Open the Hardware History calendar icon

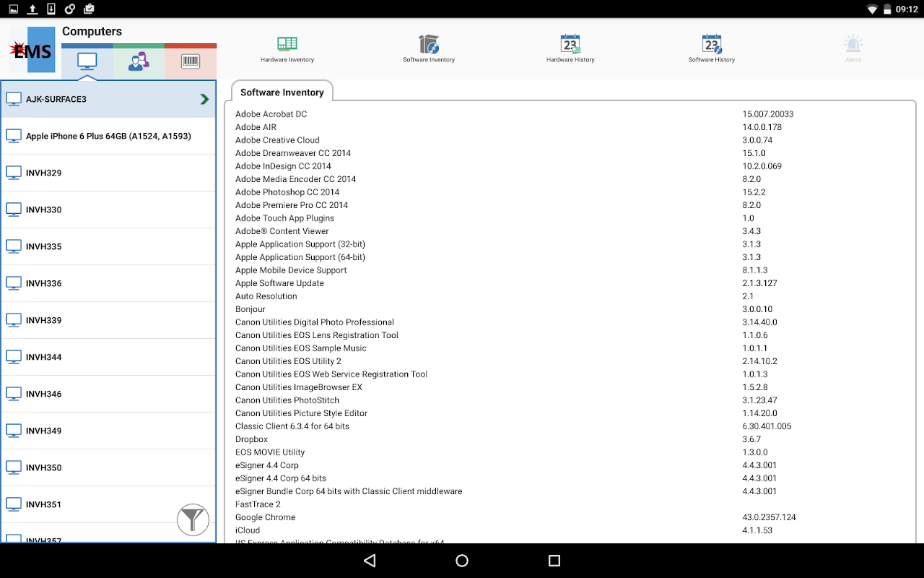pyautogui.click(x=570, y=44)
